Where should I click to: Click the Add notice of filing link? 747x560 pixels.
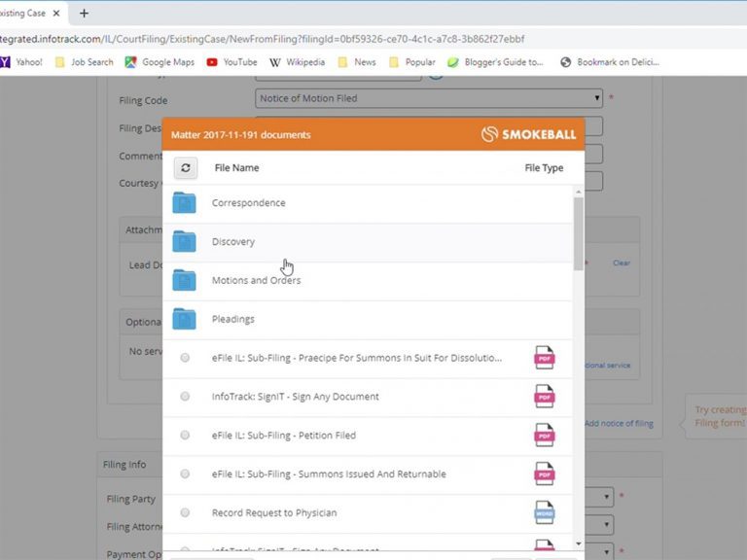(x=619, y=423)
